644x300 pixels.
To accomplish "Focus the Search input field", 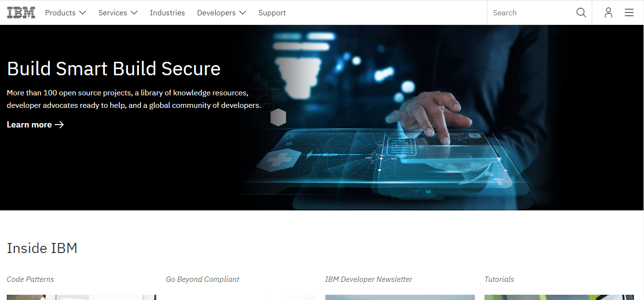I will click(x=531, y=13).
